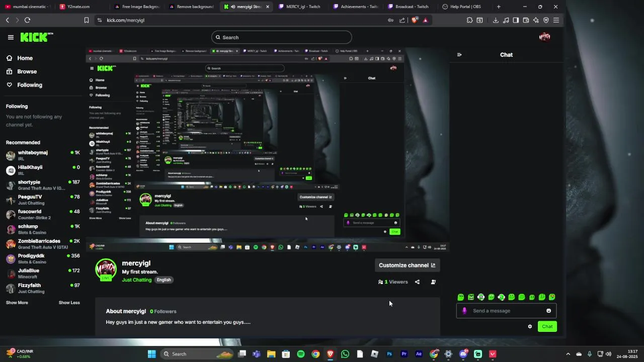Open chat settings gear icon
This screenshot has width=644, height=362.
click(530, 326)
